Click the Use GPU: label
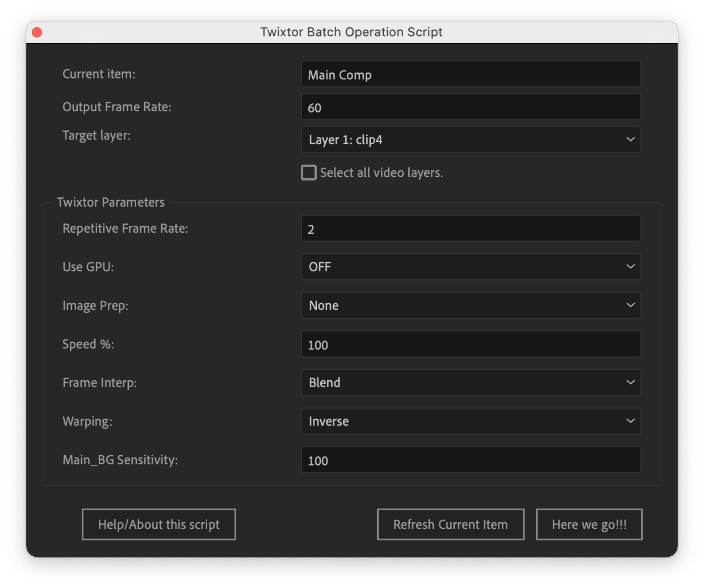This screenshot has height=588, width=704. pyautogui.click(x=88, y=267)
